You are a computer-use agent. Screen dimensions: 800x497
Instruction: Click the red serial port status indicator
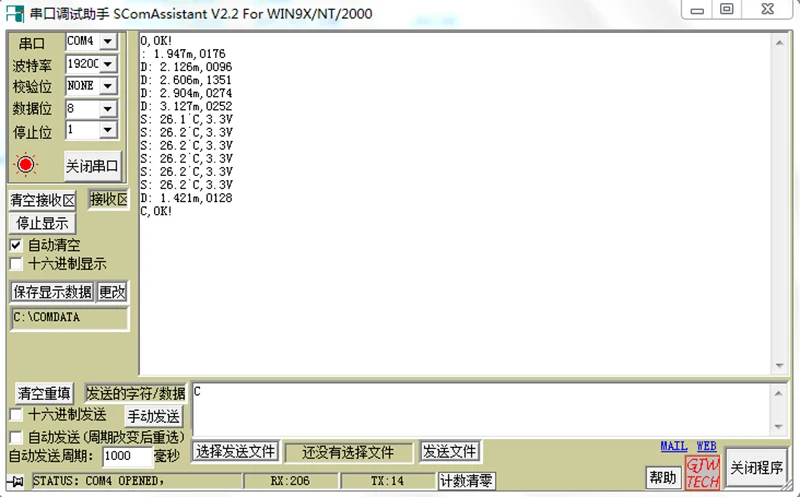point(26,164)
